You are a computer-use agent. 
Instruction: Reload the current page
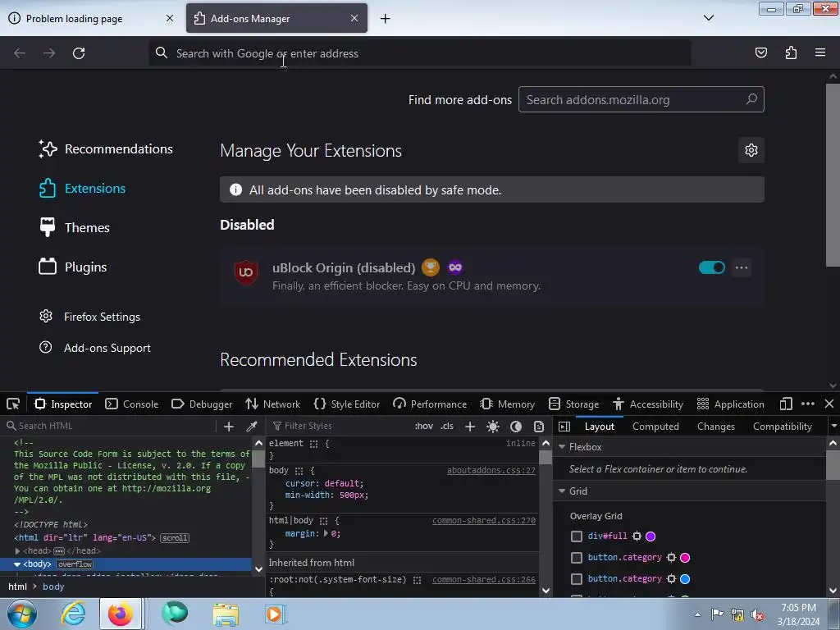click(79, 53)
